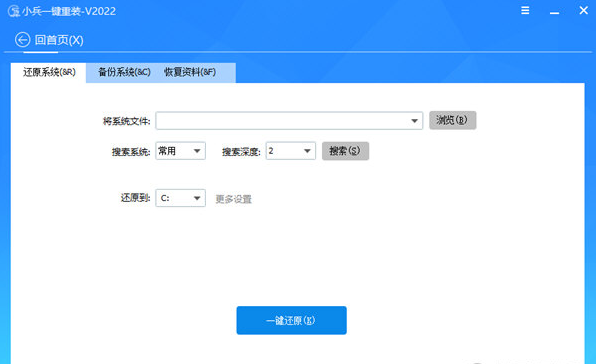Click the app logo in title bar
Viewport: 596px width, 364px height.
click(x=14, y=11)
